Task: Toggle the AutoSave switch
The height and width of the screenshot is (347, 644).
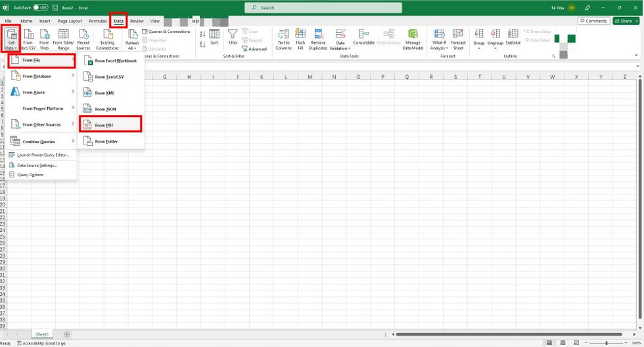Action: tap(40, 7)
